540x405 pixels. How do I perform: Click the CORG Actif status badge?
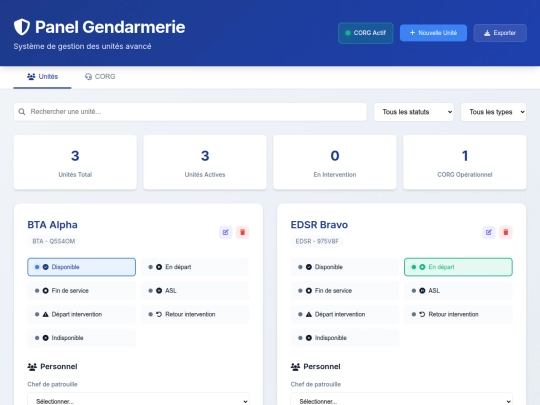pyautogui.click(x=365, y=33)
